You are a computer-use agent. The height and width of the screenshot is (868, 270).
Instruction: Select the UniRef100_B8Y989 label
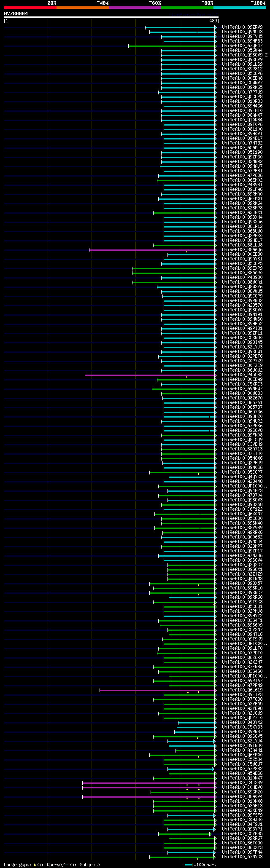[242, 528]
